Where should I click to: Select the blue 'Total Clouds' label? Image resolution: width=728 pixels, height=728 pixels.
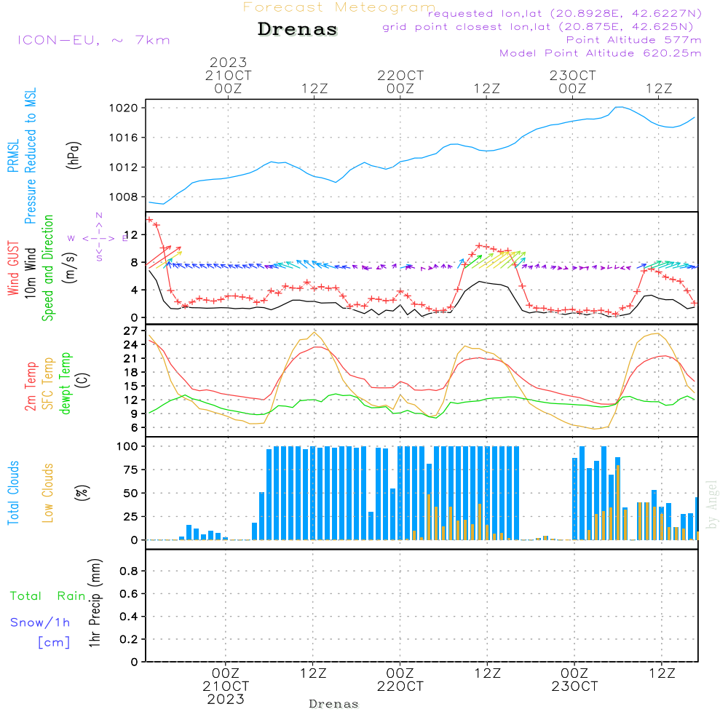coord(13,493)
